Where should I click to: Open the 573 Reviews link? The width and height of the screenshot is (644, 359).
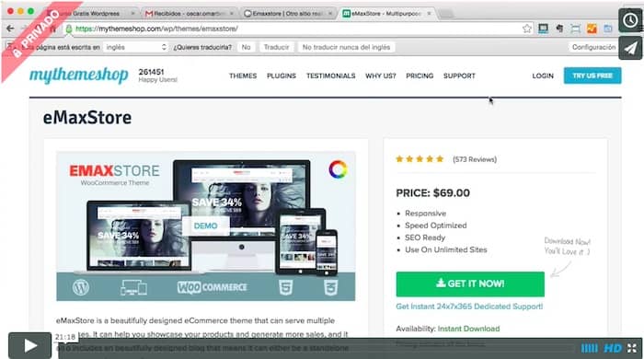click(x=475, y=159)
